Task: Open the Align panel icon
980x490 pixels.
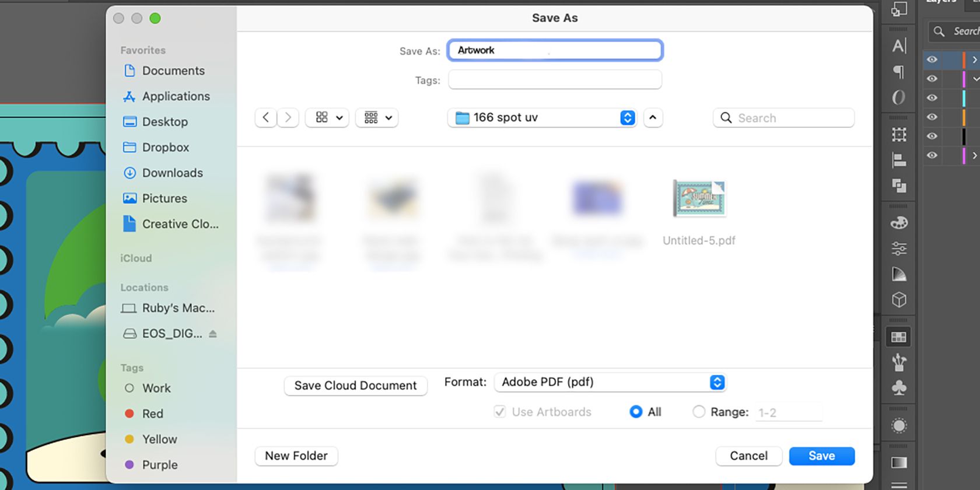Action: 899,160
